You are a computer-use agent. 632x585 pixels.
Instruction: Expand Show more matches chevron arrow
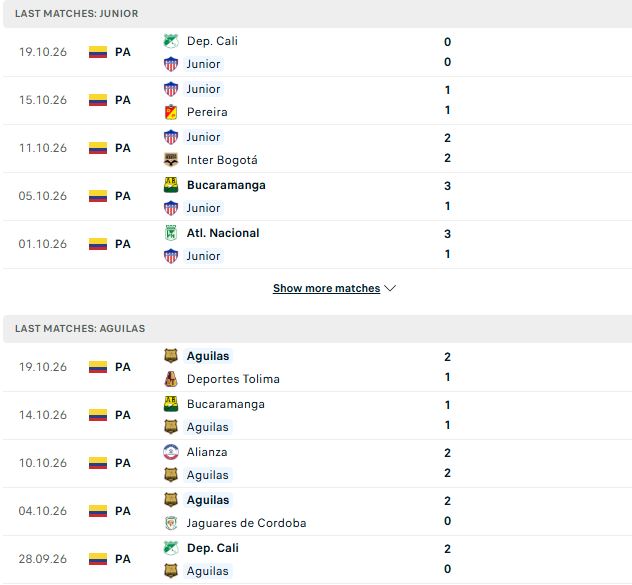coord(390,288)
